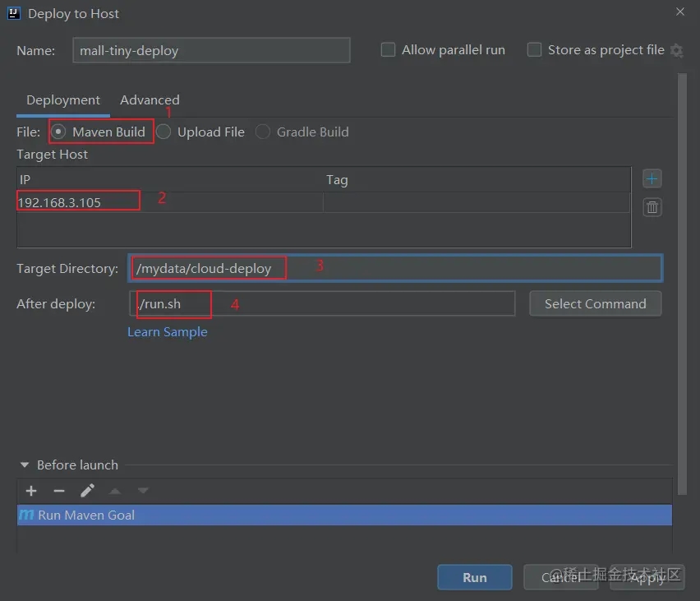Image resolution: width=700 pixels, height=601 pixels.
Task: Move before launch task up
Action: (x=115, y=491)
